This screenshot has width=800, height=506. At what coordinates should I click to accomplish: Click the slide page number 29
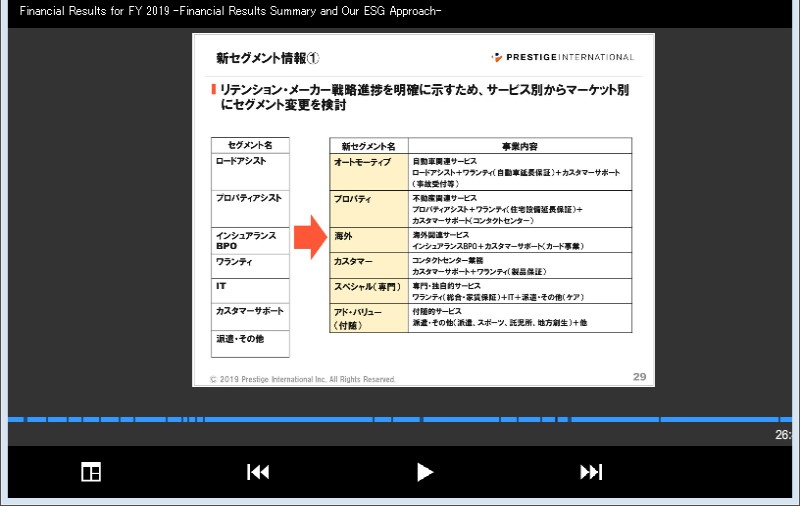click(x=639, y=377)
